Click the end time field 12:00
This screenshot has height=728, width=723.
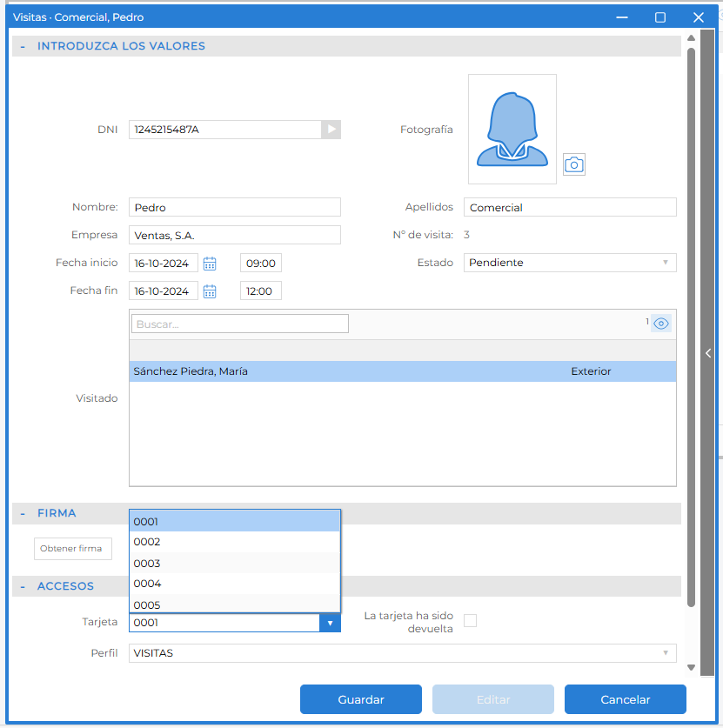click(261, 291)
